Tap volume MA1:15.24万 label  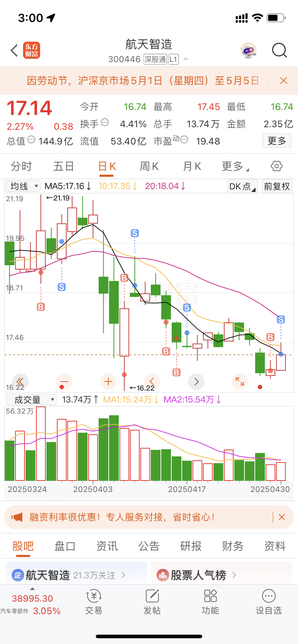131,400
